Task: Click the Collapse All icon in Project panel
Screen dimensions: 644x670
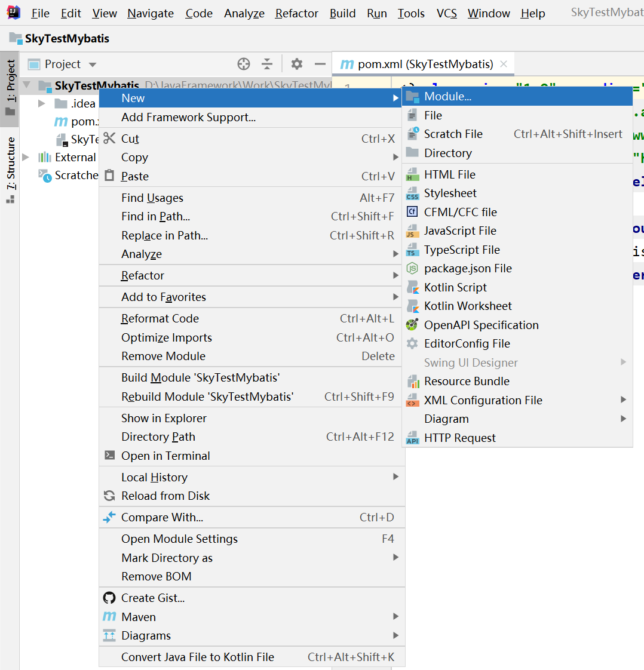Action: coord(267,64)
